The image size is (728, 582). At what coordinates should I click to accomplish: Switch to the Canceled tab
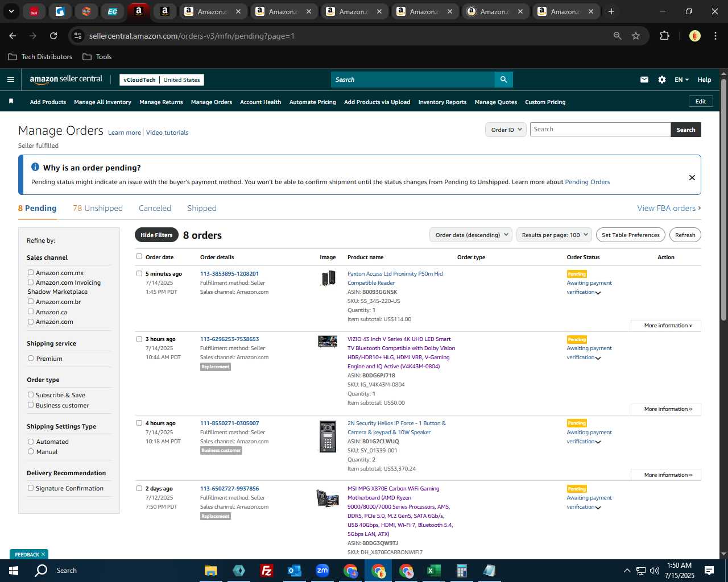(x=155, y=208)
